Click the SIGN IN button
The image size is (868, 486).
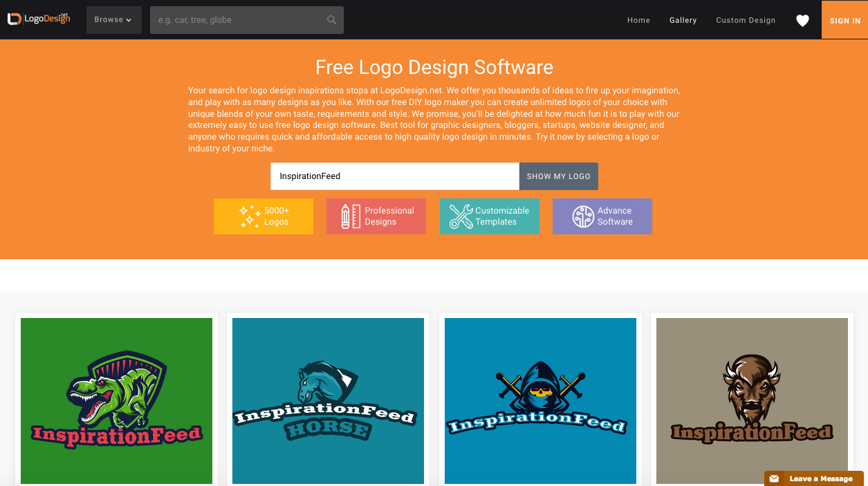[844, 20]
